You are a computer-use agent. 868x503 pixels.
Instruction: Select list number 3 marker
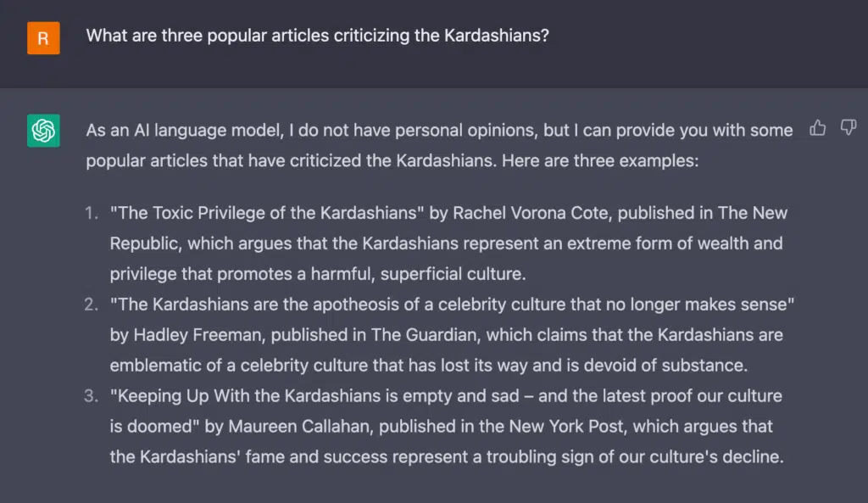pyautogui.click(x=92, y=395)
